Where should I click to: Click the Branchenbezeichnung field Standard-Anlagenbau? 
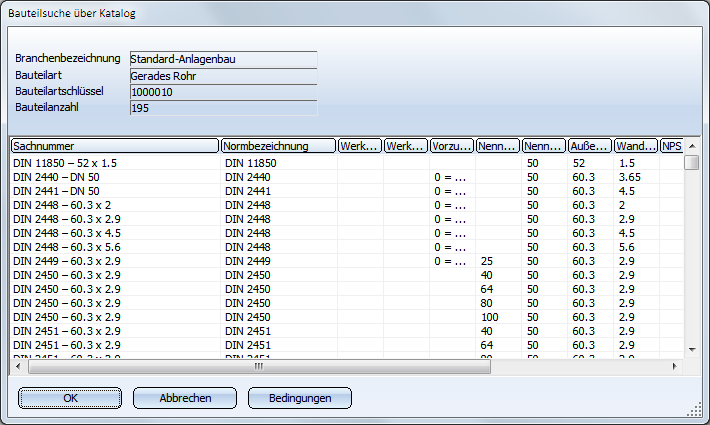(223, 59)
